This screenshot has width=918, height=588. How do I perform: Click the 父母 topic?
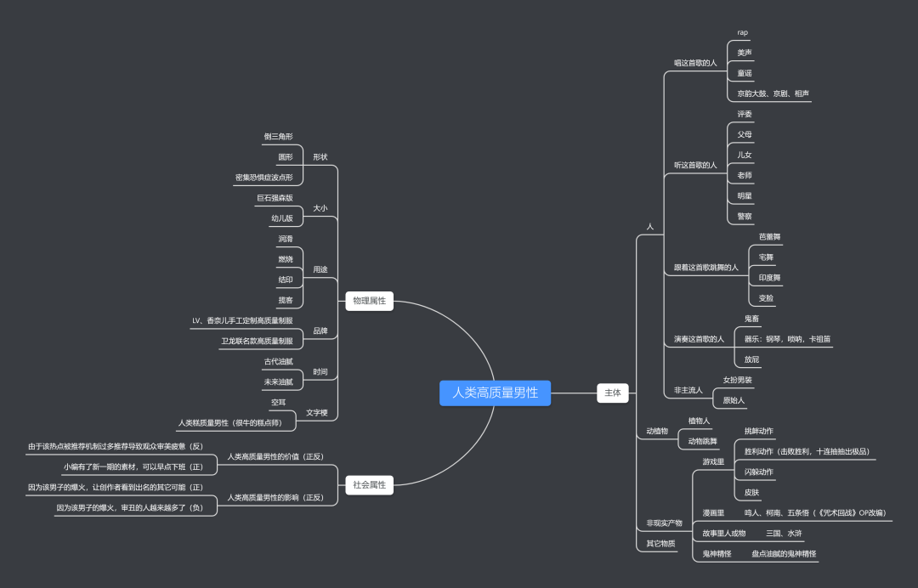(x=744, y=134)
